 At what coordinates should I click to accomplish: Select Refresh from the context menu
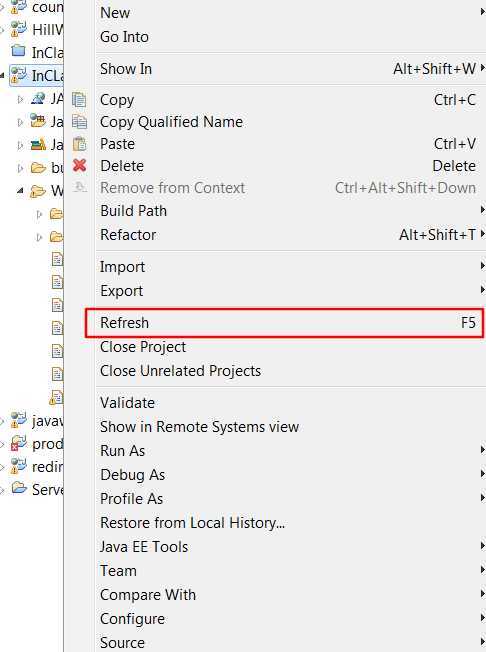coord(284,323)
